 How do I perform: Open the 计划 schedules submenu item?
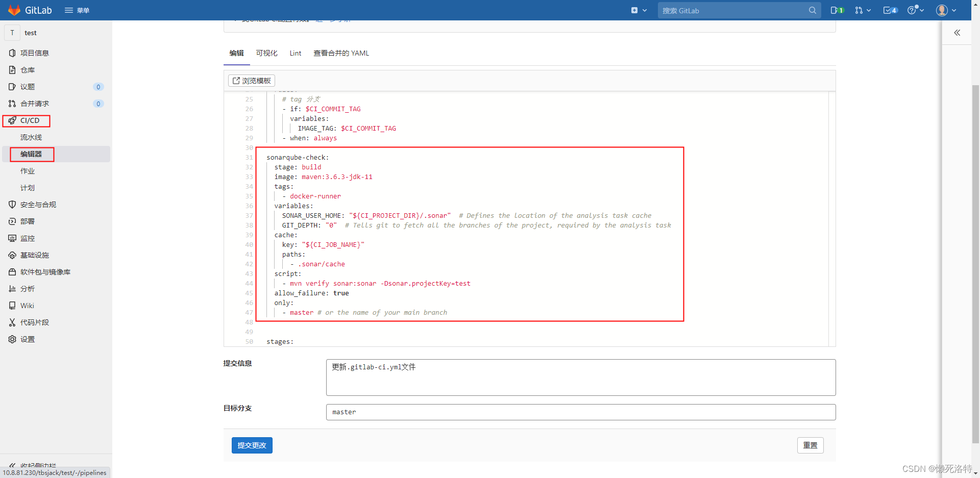coord(28,188)
